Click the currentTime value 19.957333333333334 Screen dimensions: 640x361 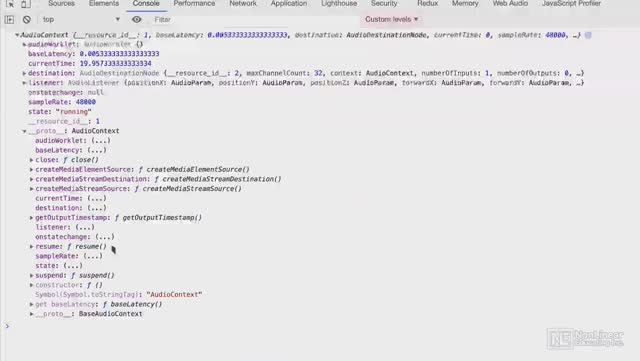116,64
